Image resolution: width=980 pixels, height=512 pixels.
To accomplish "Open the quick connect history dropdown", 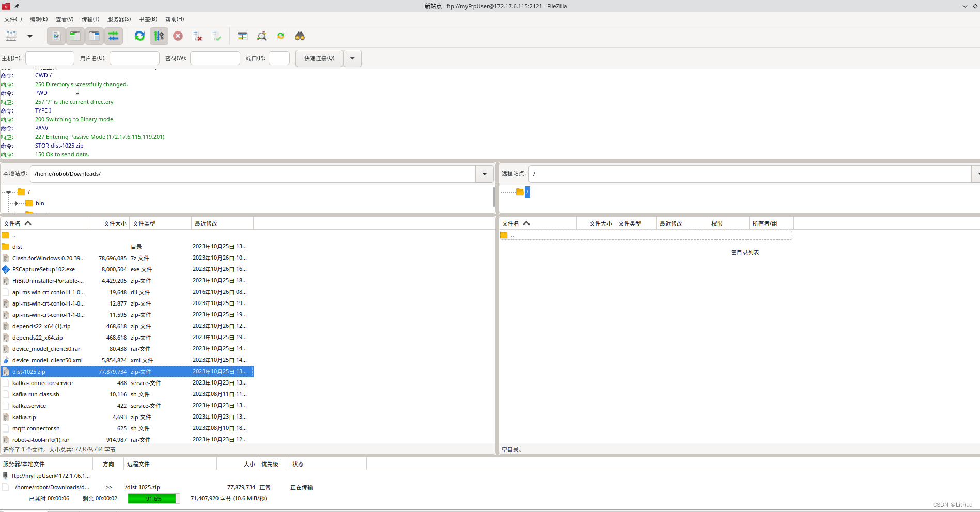I will 352,58.
